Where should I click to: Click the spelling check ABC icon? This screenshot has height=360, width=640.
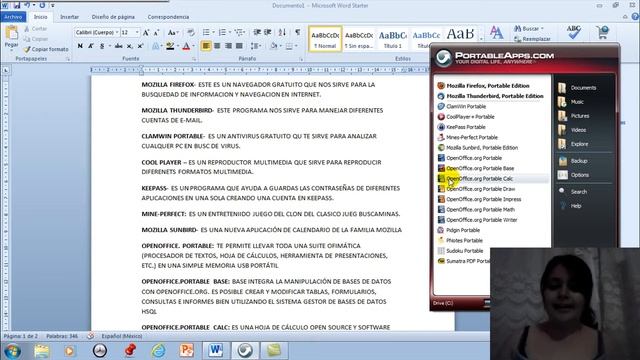[x=573, y=32]
